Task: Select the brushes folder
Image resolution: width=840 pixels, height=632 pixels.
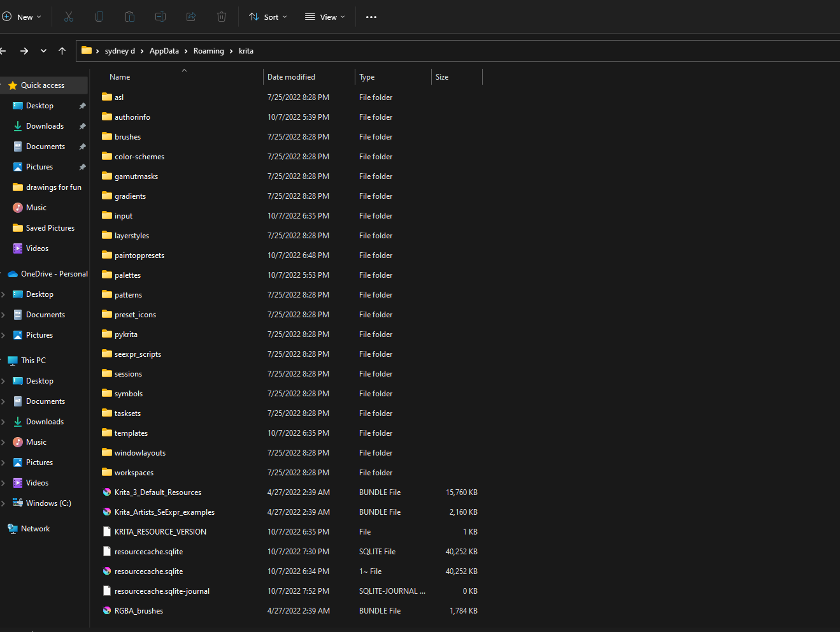Action: pos(127,137)
